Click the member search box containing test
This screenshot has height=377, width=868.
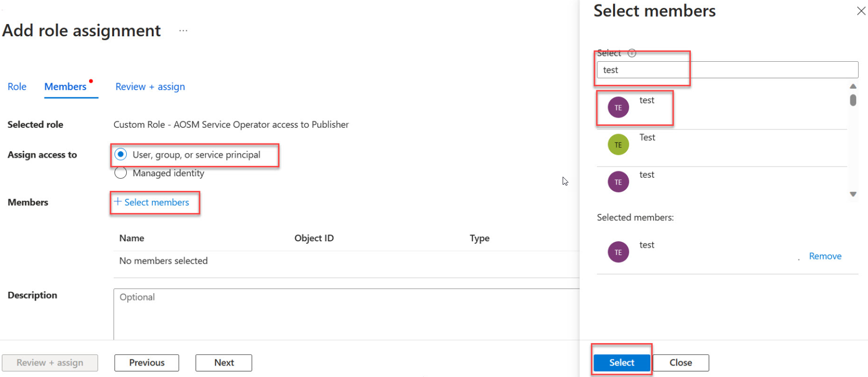pos(727,70)
